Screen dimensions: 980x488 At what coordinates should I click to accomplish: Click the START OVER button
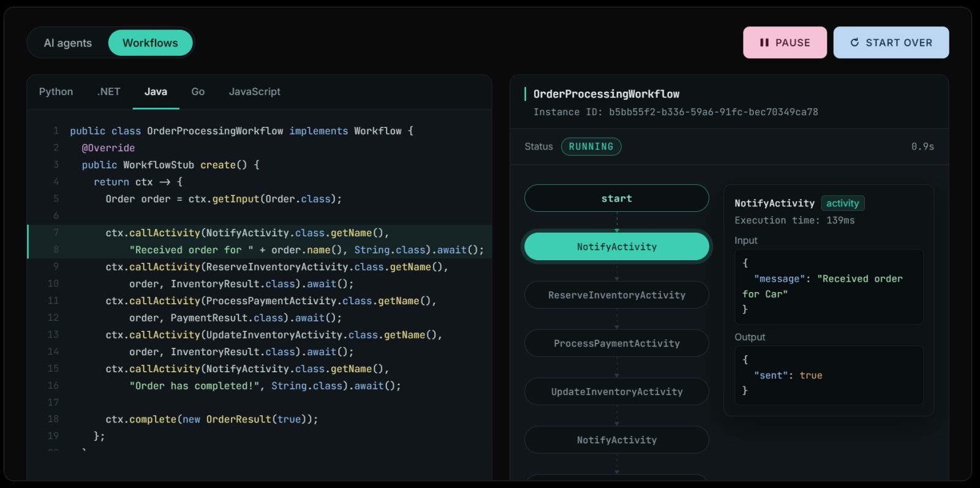click(x=891, y=42)
